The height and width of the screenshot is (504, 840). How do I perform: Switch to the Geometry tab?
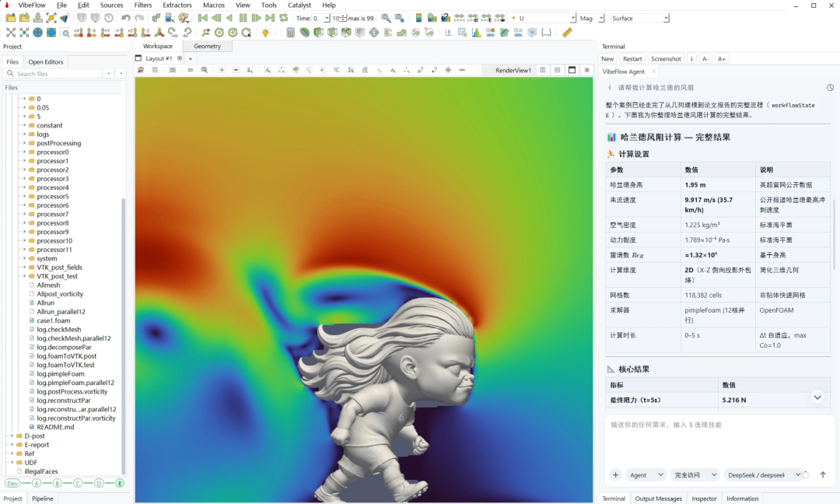[x=208, y=46]
